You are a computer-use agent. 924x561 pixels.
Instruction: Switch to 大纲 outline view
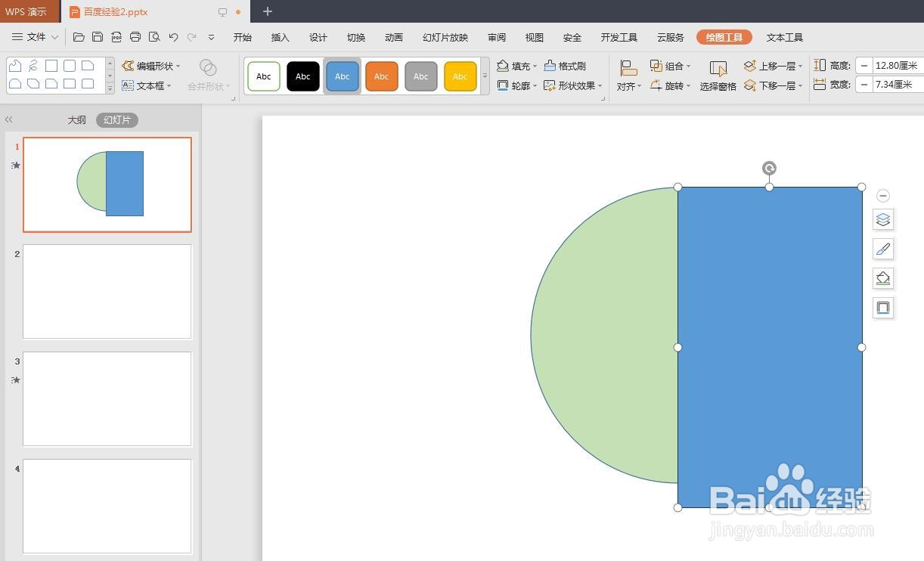pos(77,120)
